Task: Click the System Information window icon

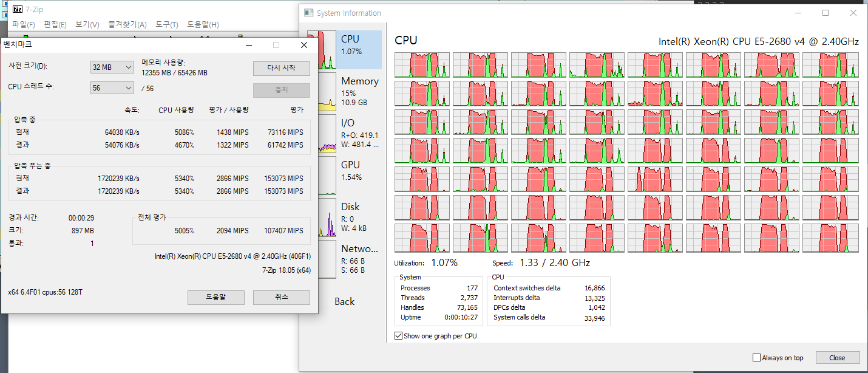Action: (x=309, y=13)
